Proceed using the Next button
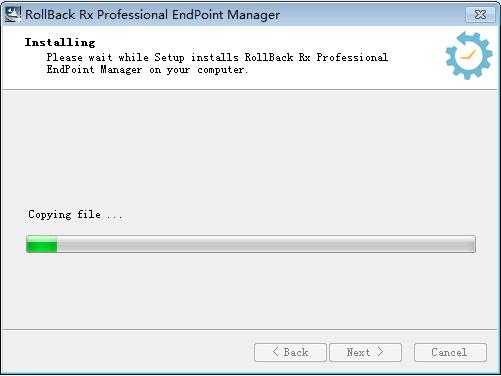 (x=365, y=352)
